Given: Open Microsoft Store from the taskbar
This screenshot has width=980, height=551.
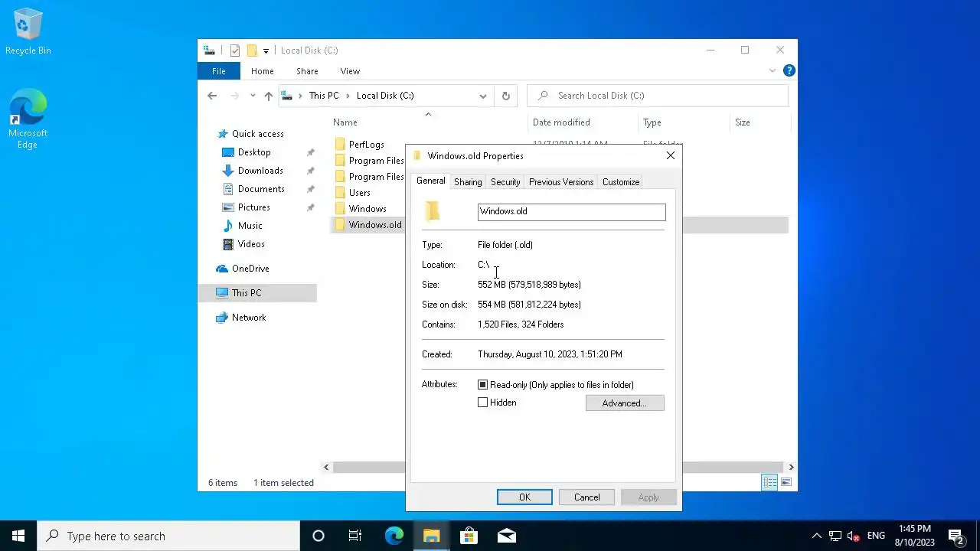Looking at the screenshot, I should (x=469, y=536).
